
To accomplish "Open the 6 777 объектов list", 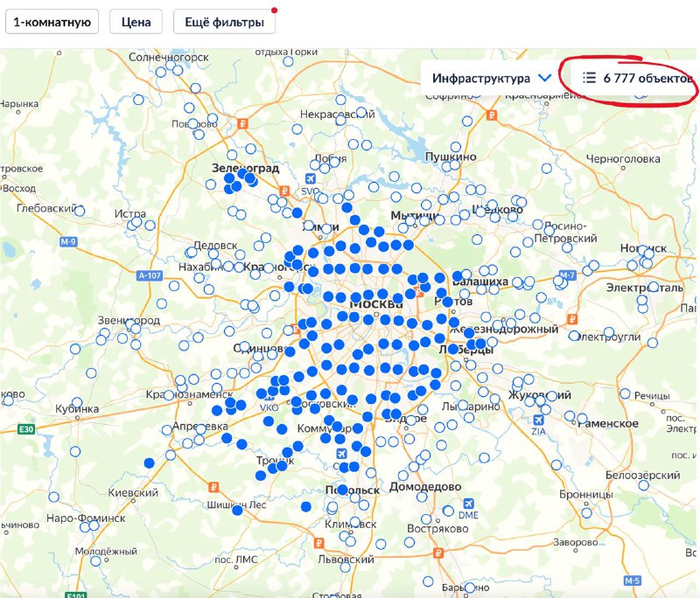I will tap(636, 78).
